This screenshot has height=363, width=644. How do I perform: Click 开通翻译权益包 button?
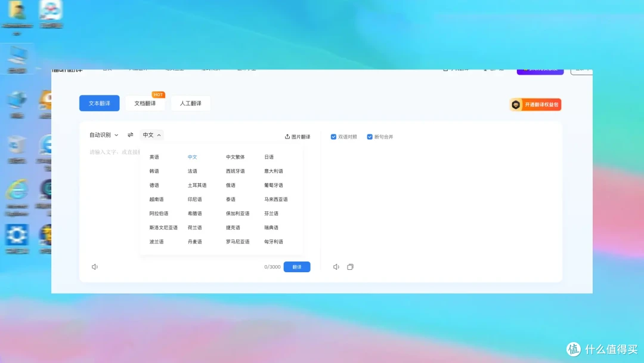click(x=535, y=105)
